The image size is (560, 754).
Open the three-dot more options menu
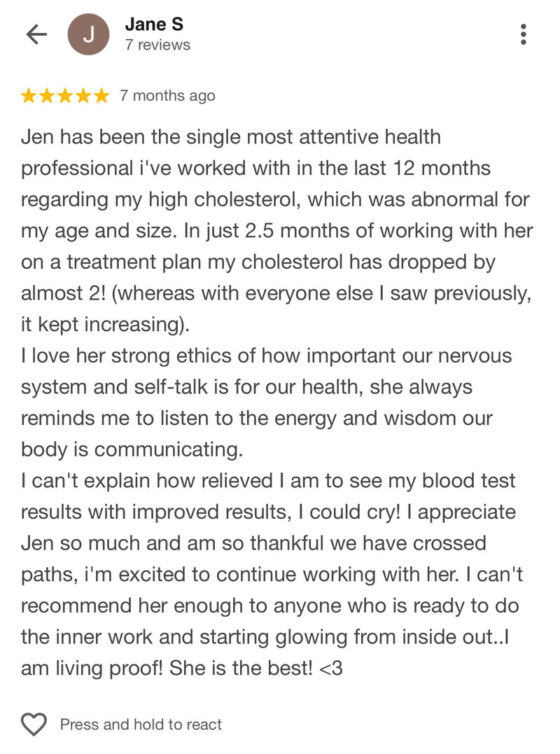click(524, 34)
